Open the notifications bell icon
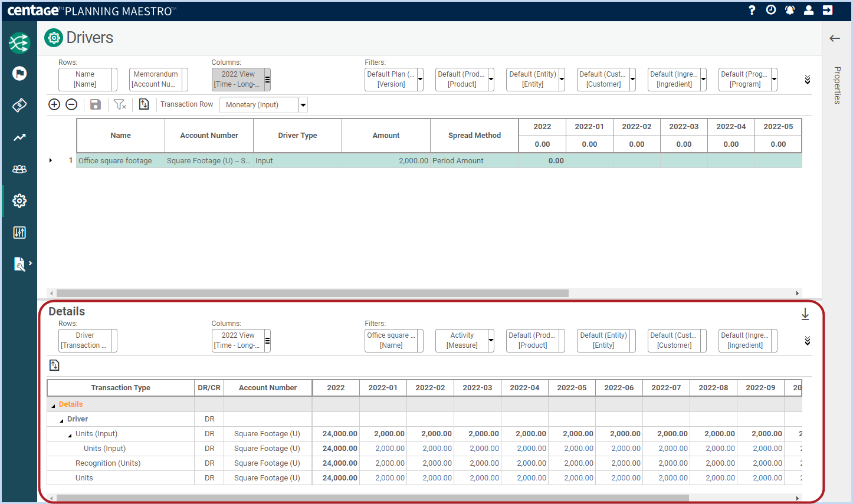 [790, 10]
